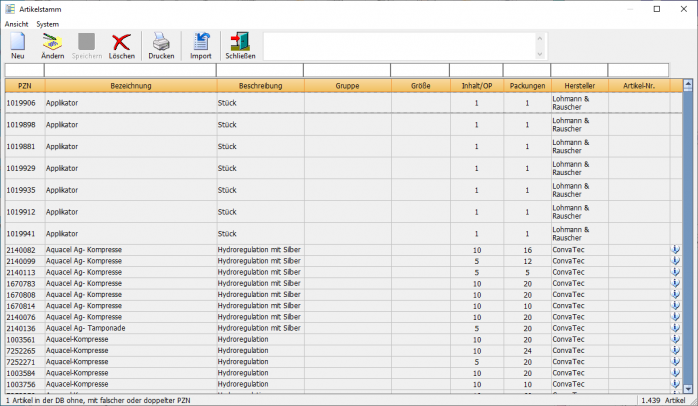This screenshot has height=406, width=698.
Task: Select the row with PZN 1019929
Action: pyautogui.click(x=343, y=168)
